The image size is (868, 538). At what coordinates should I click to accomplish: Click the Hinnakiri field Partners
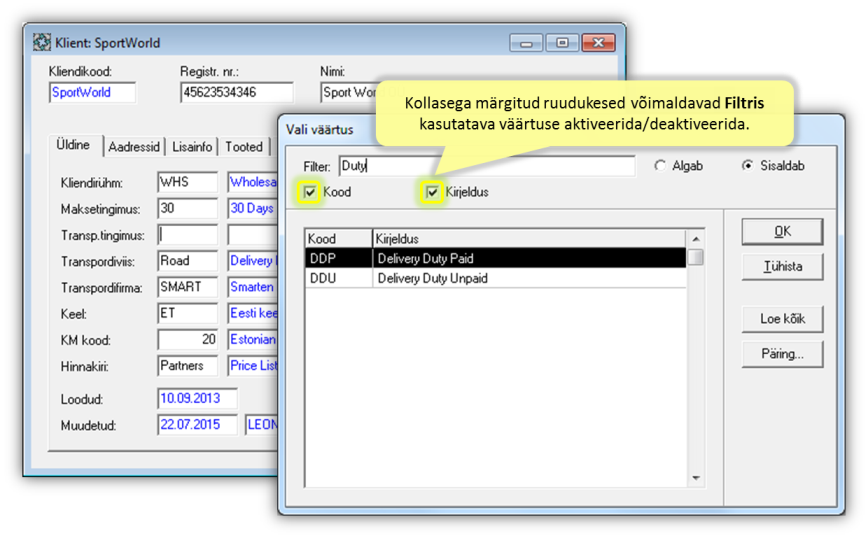[x=188, y=366]
